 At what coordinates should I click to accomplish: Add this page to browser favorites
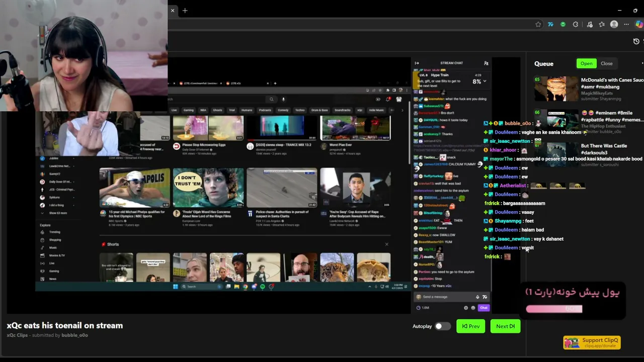pos(538,24)
